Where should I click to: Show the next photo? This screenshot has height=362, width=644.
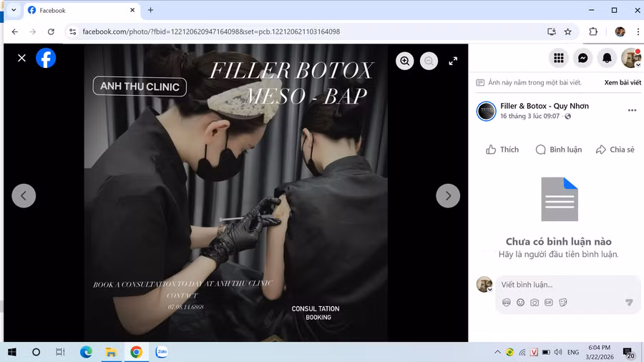[x=448, y=195]
